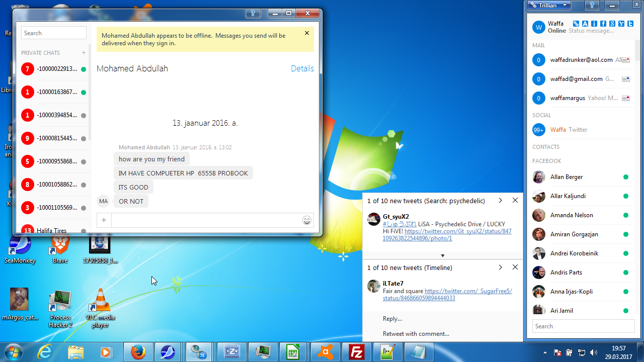Click the AIM service icon in Trillian header
This screenshot has width=644, height=362.
point(585,24)
